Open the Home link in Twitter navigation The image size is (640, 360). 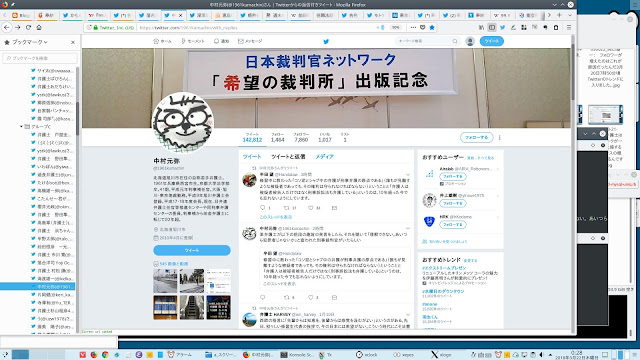click(162, 41)
